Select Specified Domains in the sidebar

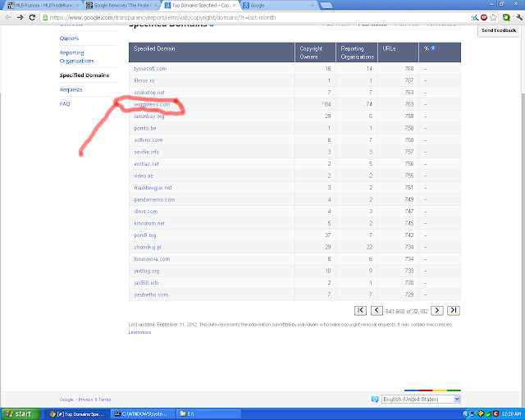coord(84,75)
